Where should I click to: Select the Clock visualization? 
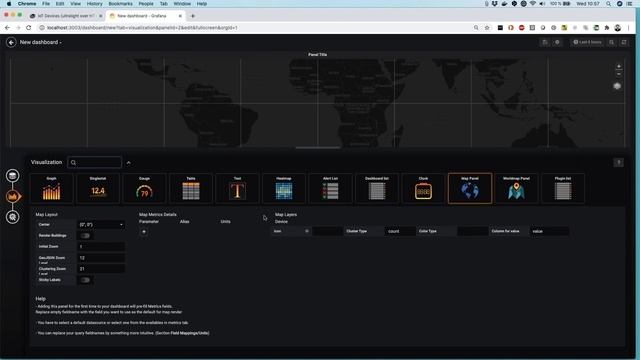click(x=424, y=189)
